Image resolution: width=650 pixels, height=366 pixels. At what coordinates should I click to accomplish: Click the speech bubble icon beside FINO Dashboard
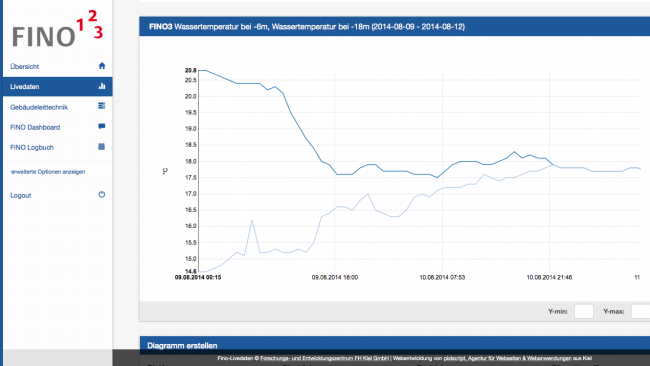102,126
